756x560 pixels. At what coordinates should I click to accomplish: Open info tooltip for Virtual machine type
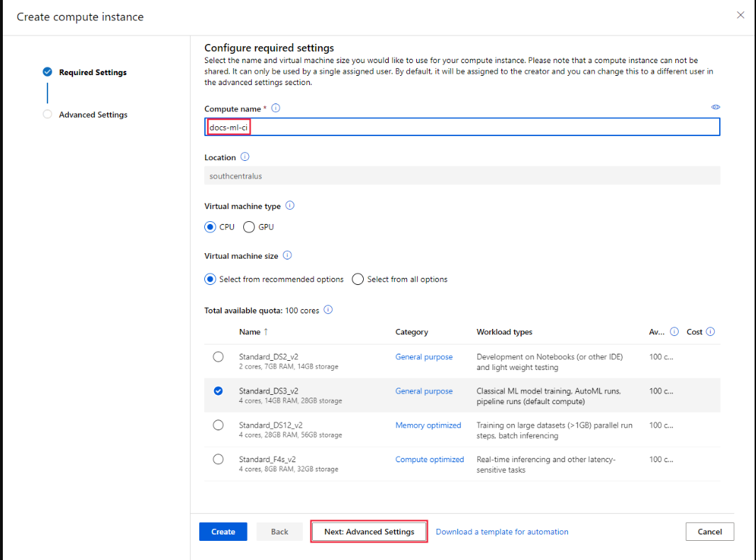click(x=290, y=206)
